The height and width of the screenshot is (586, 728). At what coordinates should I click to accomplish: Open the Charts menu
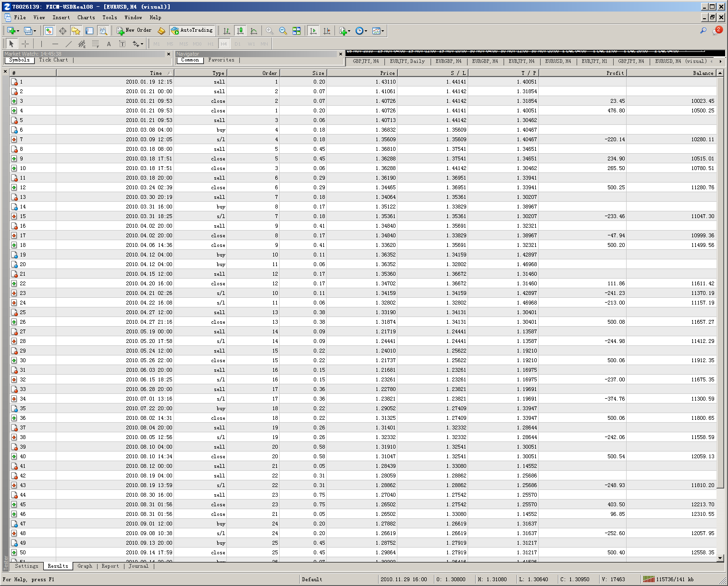coord(86,17)
